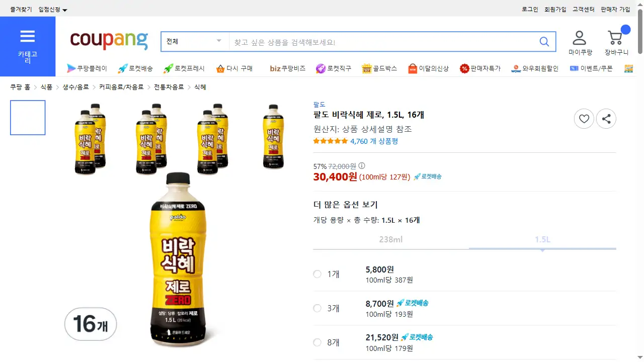Select the product thumbnail in gallery
This screenshot has height=362, width=644.
28,118
